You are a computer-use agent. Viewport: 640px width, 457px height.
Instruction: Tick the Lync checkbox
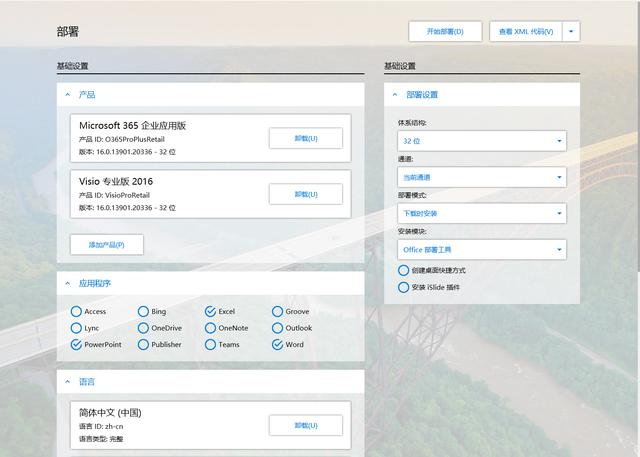(x=76, y=328)
